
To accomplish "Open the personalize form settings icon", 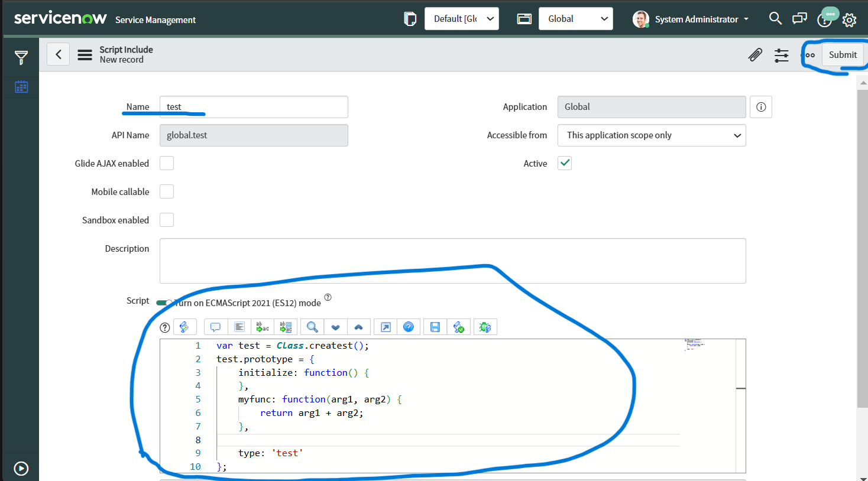I will pyautogui.click(x=781, y=54).
